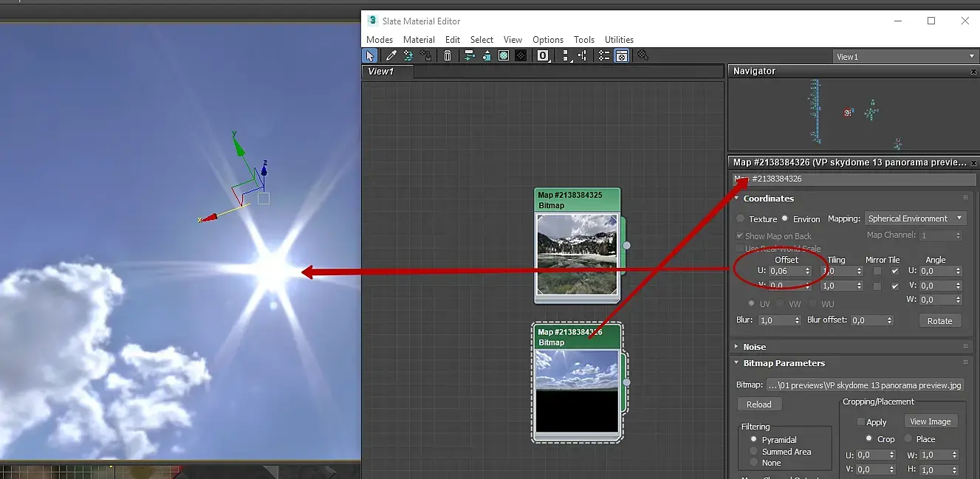Image resolution: width=980 pixels, height=479 pixels.
Task: Select the Texture radio button
Action: click(741, 218)
